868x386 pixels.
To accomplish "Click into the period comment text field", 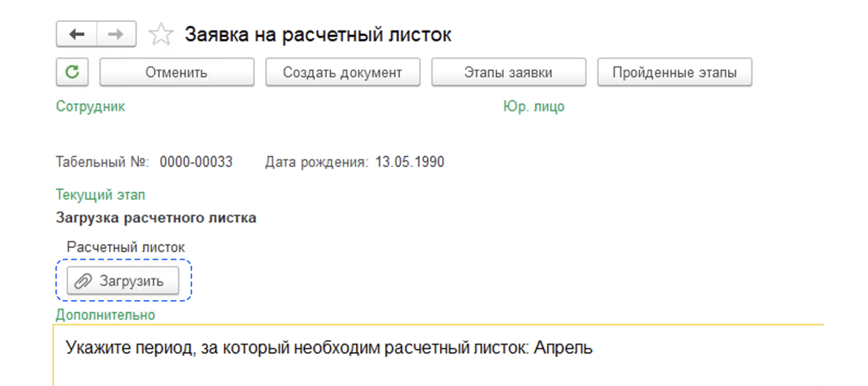I will (438, 356).
